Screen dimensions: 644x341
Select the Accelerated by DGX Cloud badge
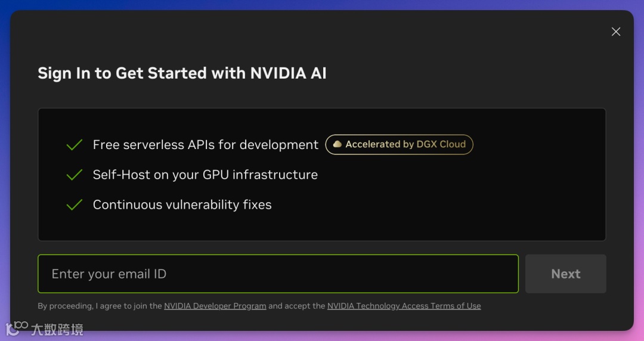399,144
